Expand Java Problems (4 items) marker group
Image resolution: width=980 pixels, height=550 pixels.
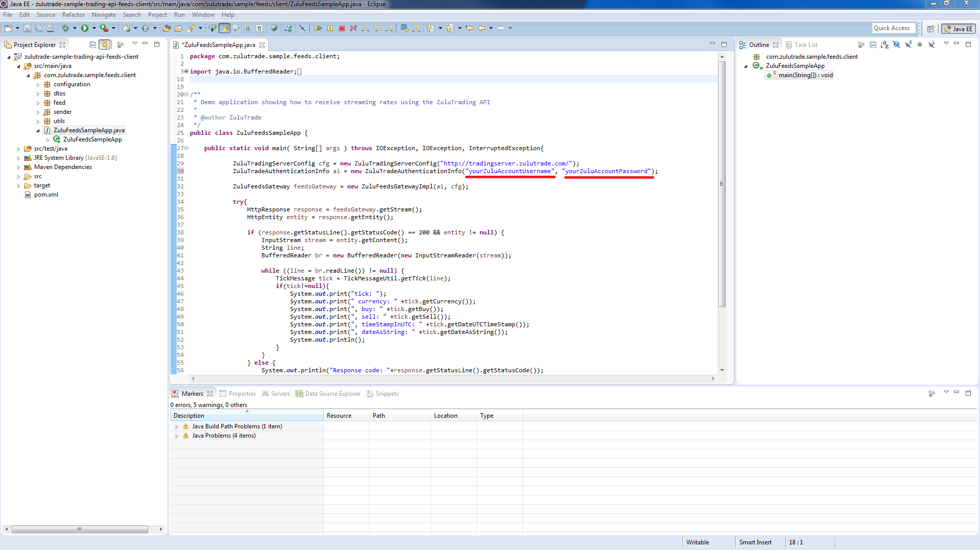(177, 436)
